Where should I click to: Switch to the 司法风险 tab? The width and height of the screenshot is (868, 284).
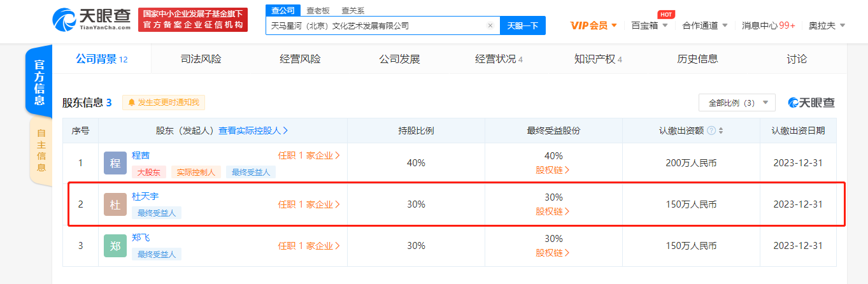pyautogui.click(x=201, y=59)
